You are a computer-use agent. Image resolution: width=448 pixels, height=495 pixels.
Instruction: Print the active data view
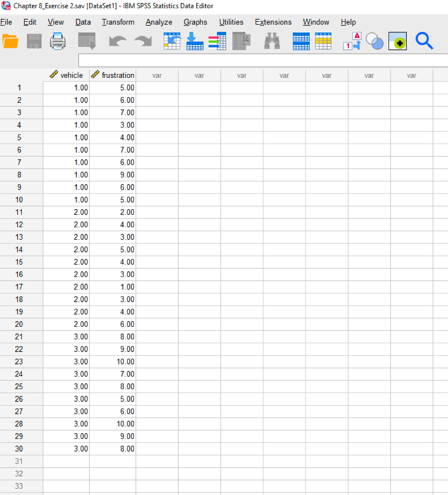click(x=58, y=41)
